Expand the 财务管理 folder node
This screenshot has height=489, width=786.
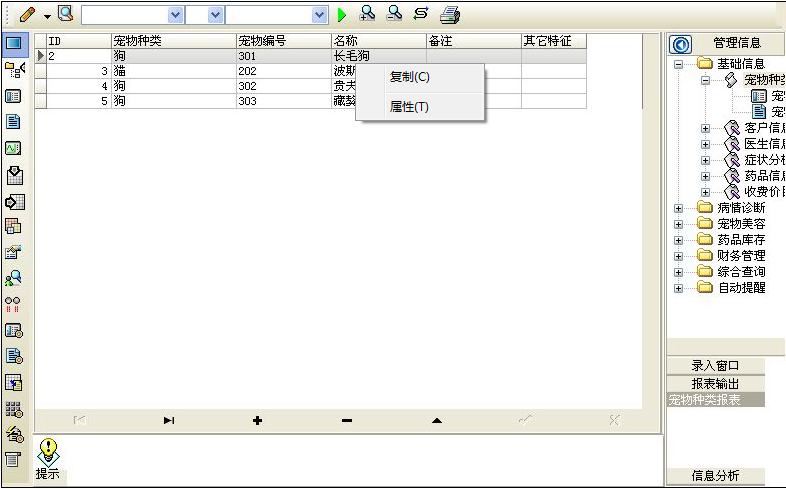coord(679,256)
